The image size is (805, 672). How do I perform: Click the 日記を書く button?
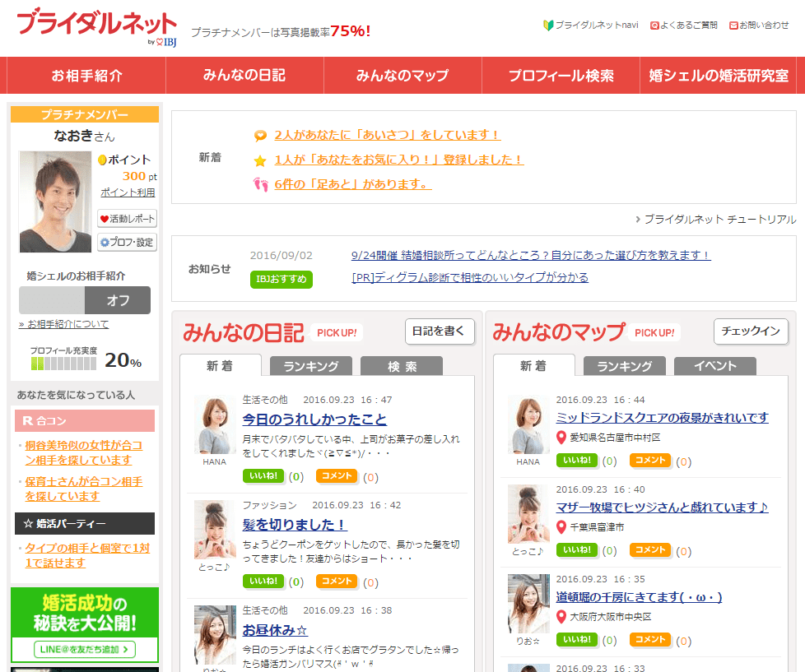(x=440, y=331)
